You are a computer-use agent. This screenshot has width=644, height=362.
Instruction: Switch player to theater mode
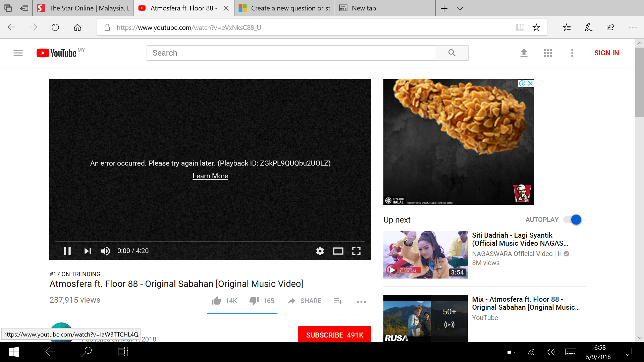(x=338, y=251)
